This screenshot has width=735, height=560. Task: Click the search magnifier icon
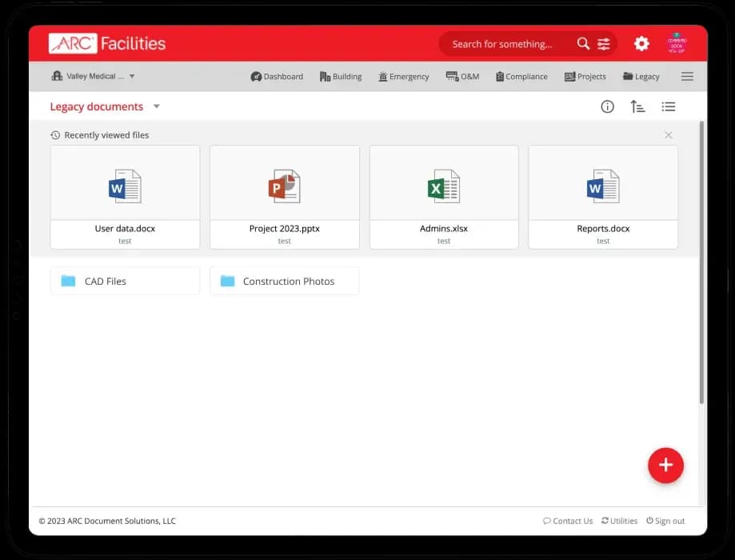click(583, 44)
